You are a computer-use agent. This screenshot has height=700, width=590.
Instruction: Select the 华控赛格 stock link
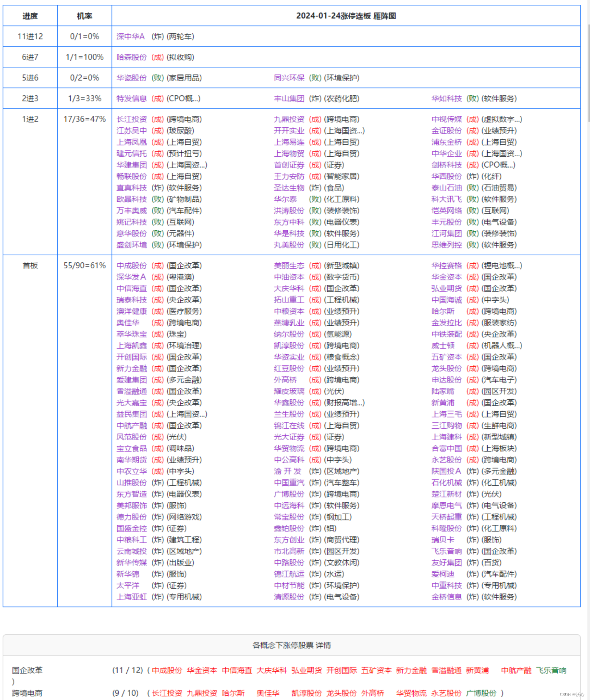(446, 265)
